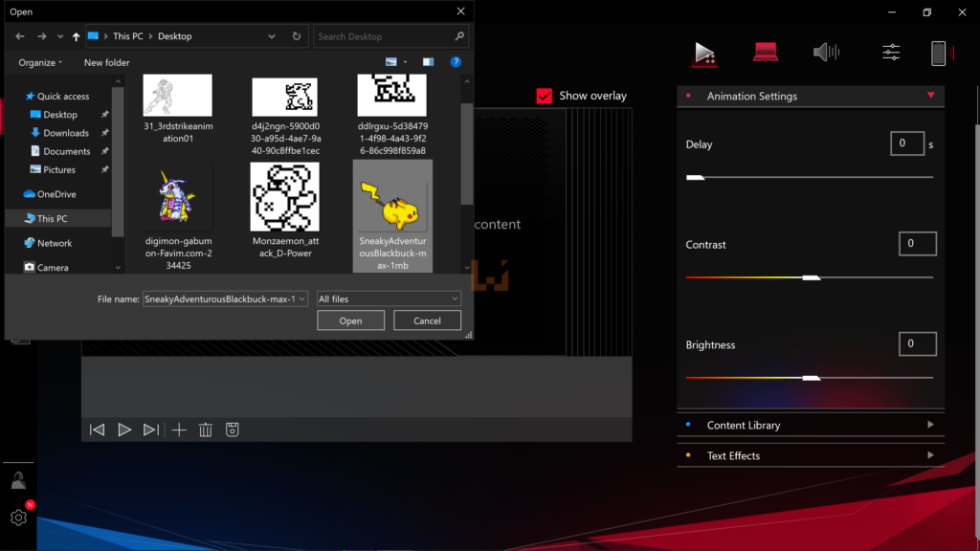Open the Organize dropdown menu
Viewport: 980px width, 551px height.
pyautogui.click(x=40, y=62)
